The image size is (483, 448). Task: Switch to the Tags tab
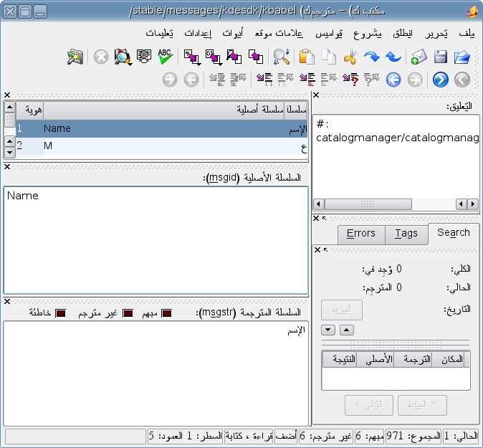[406, 234]
